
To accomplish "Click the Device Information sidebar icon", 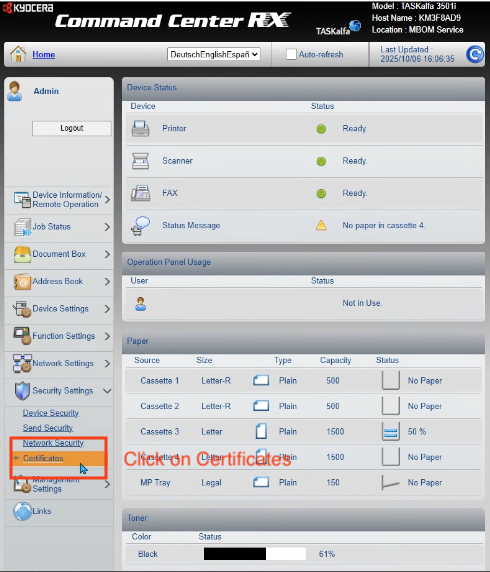I will pyautogui.click(x=22, y=200).
